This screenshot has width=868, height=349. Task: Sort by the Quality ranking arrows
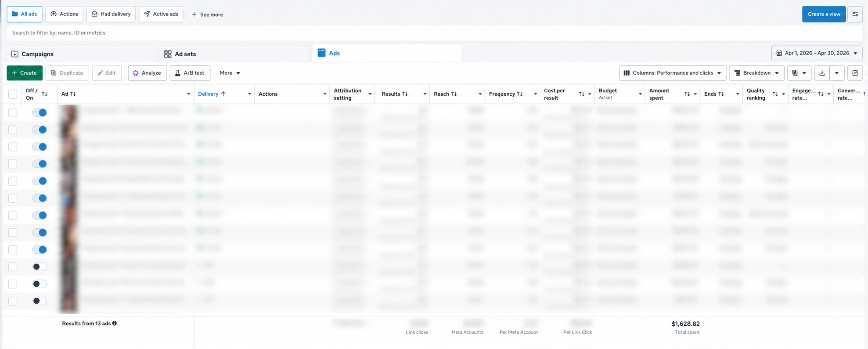(x=775, y=94)
